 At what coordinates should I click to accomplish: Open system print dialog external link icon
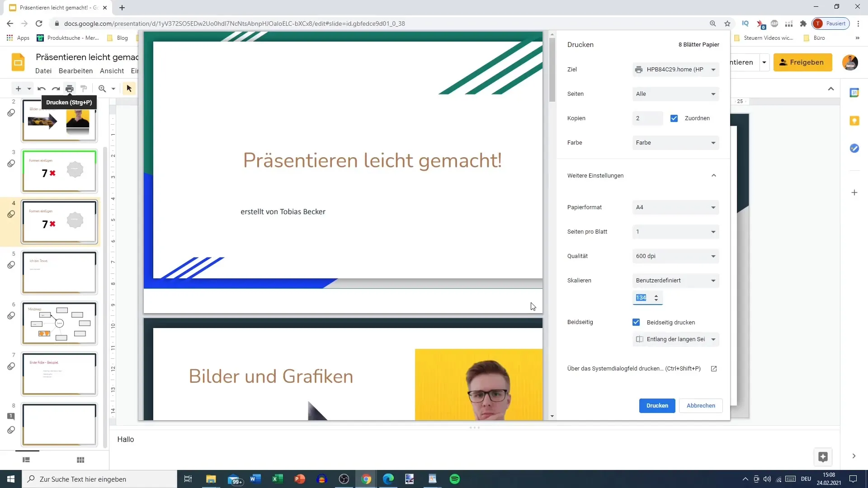[714, 369]
